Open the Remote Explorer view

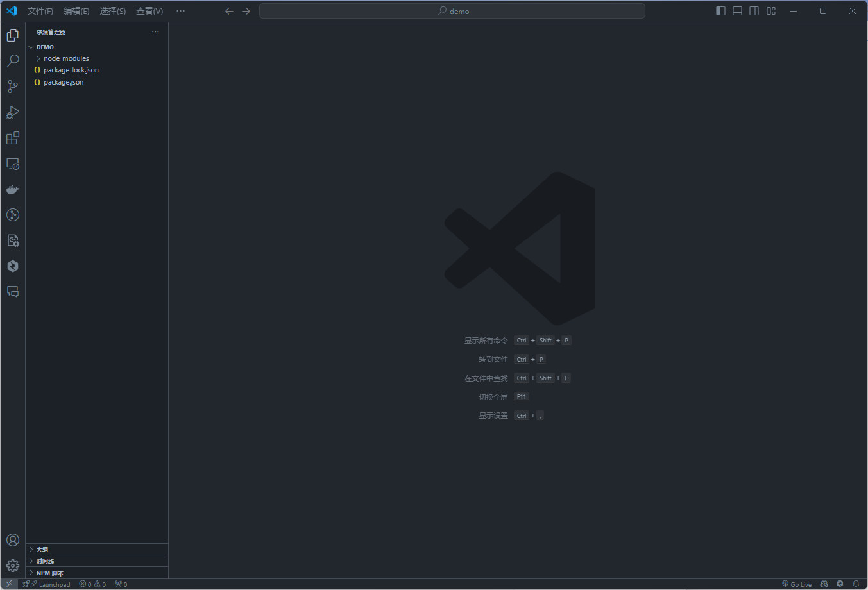(13, 164)
